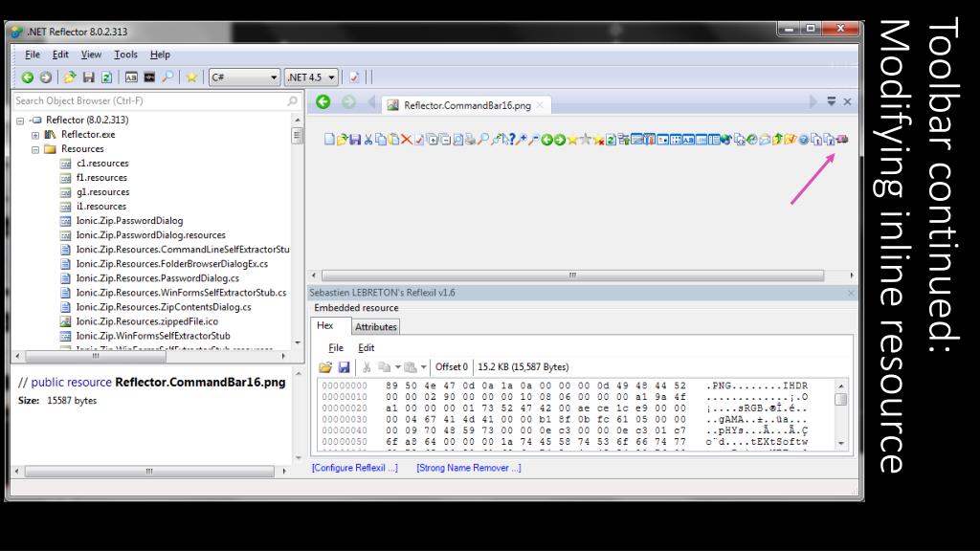Click the CommandBar16 icon strip image preview

click(x=586, y=140)
